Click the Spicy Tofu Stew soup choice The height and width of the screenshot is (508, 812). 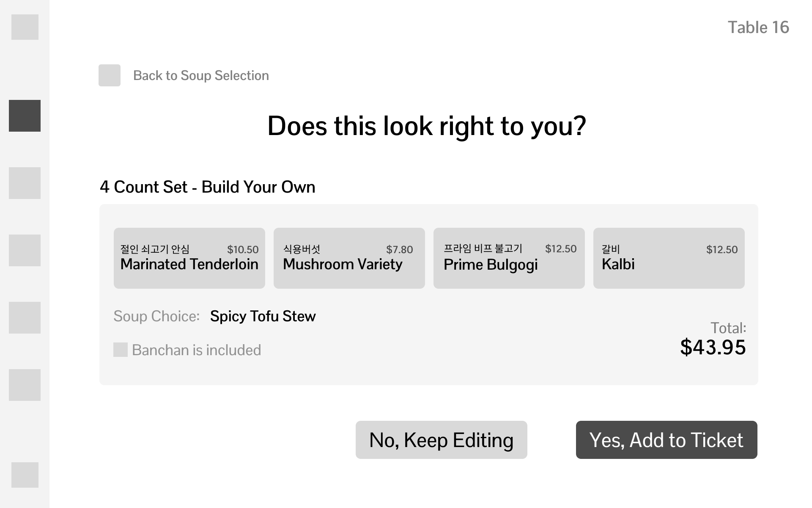click(263, 316)
